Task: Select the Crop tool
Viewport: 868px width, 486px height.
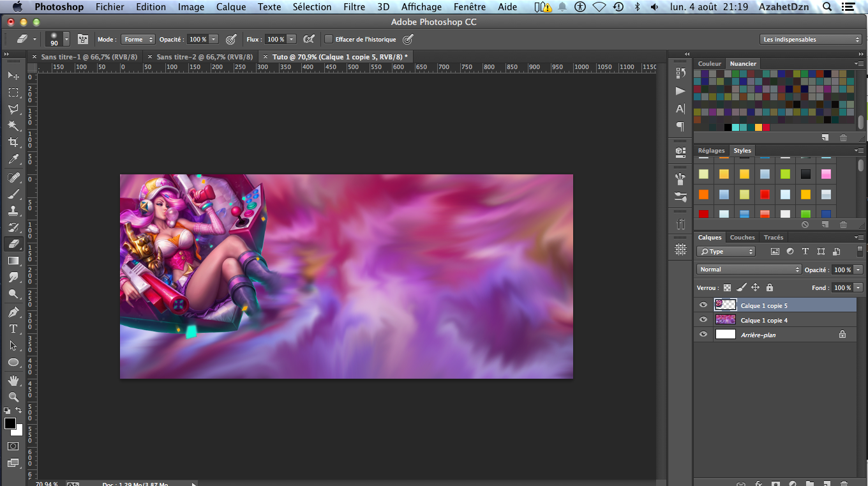Action: click(13, 142)
